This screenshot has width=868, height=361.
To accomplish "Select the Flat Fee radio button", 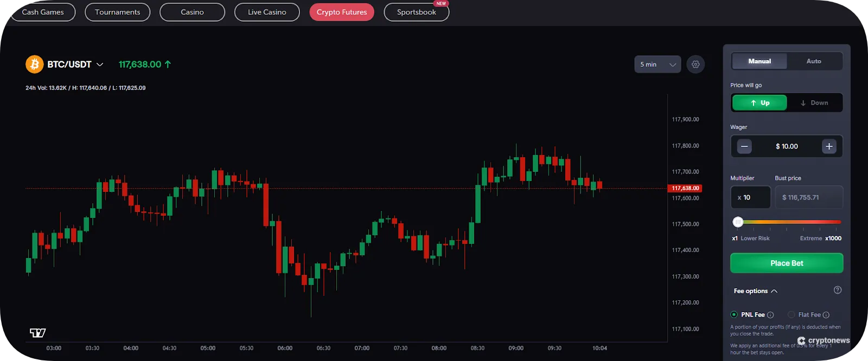I will [x=792, y=314].
